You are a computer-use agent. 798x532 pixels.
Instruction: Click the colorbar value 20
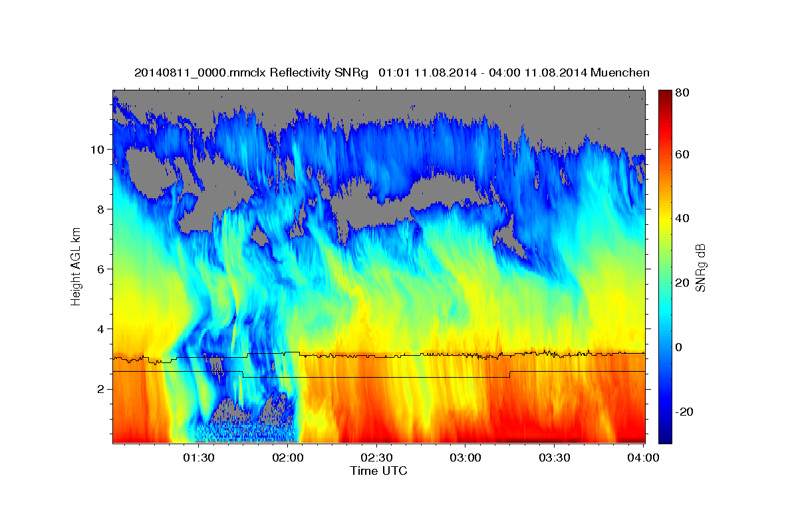[x=682, y=283]
